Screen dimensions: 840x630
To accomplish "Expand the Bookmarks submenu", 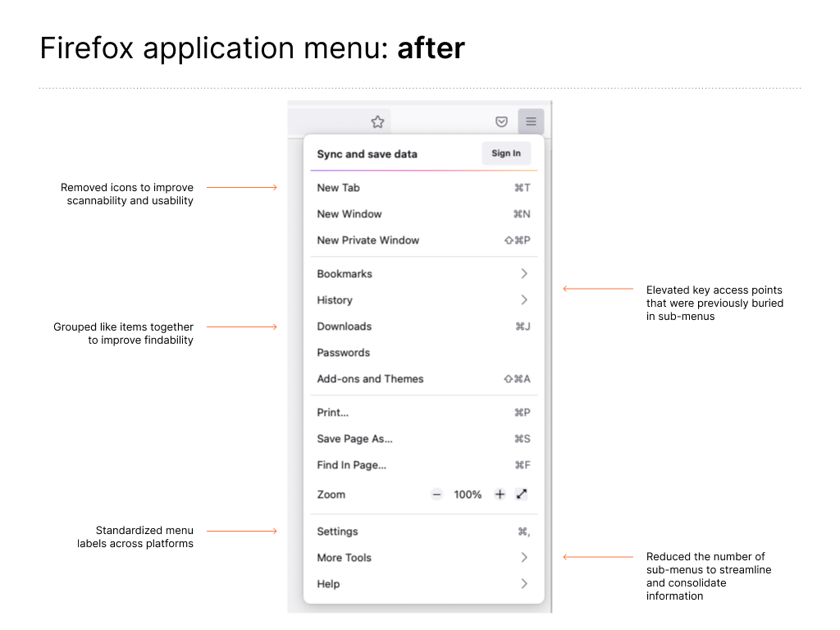I will [x=423, y=274].
